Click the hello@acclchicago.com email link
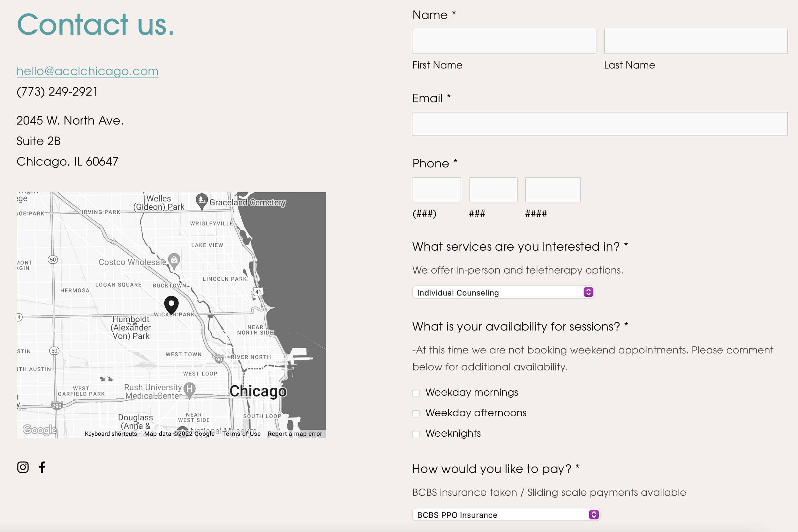 [x=87, y=71]
